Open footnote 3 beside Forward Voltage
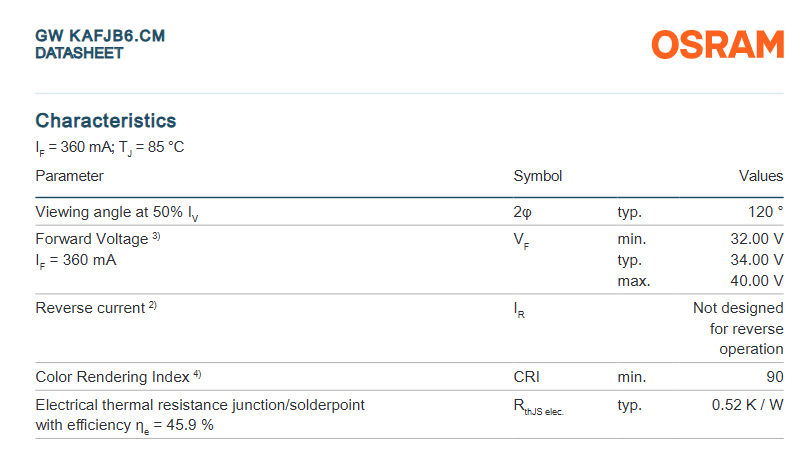805x458 pixels. coord(156,237)
